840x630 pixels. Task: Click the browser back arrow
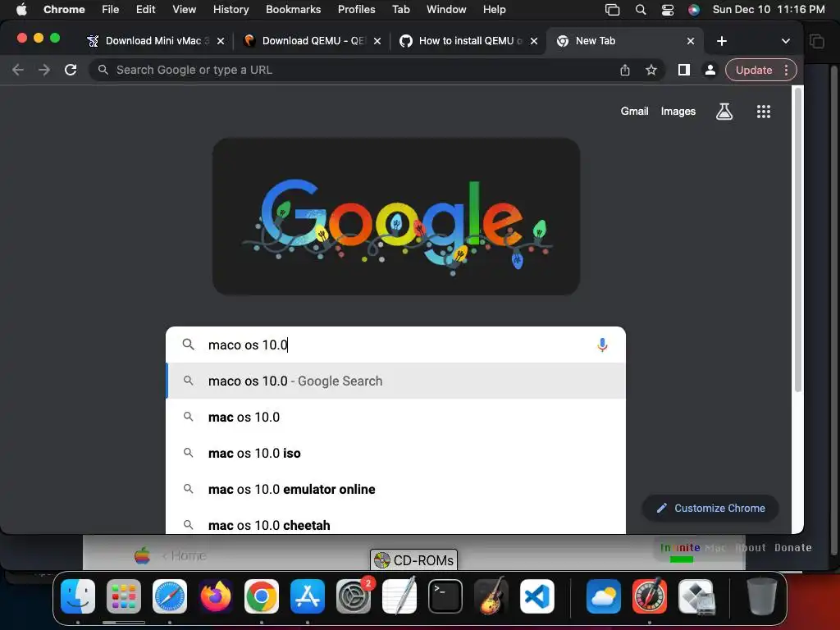[x=18, y=70]
